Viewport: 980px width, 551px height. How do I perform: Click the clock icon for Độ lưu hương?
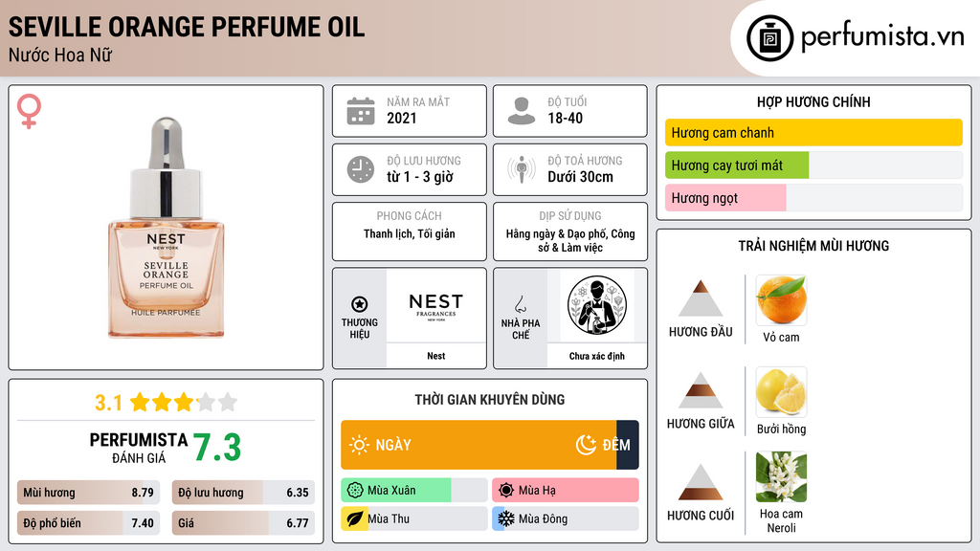[361, 169]
